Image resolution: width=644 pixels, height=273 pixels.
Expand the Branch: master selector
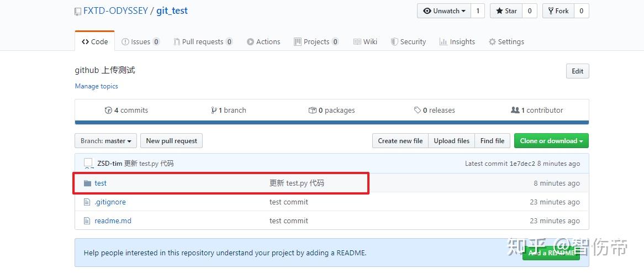(105, 141)
